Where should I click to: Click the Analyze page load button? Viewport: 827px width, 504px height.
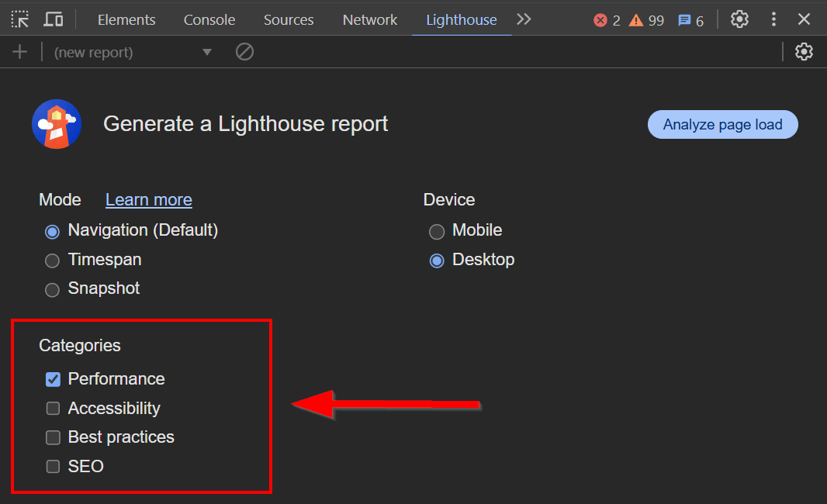(722, 124)
